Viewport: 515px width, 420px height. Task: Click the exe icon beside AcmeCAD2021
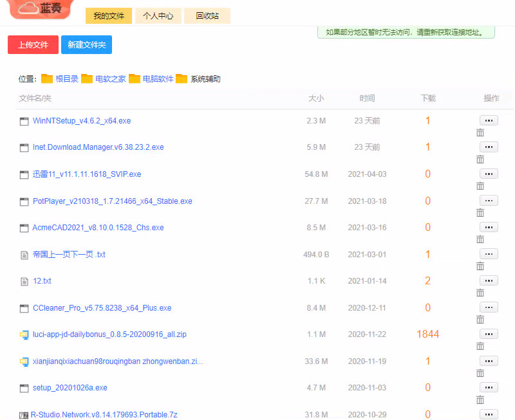(24, 228)
